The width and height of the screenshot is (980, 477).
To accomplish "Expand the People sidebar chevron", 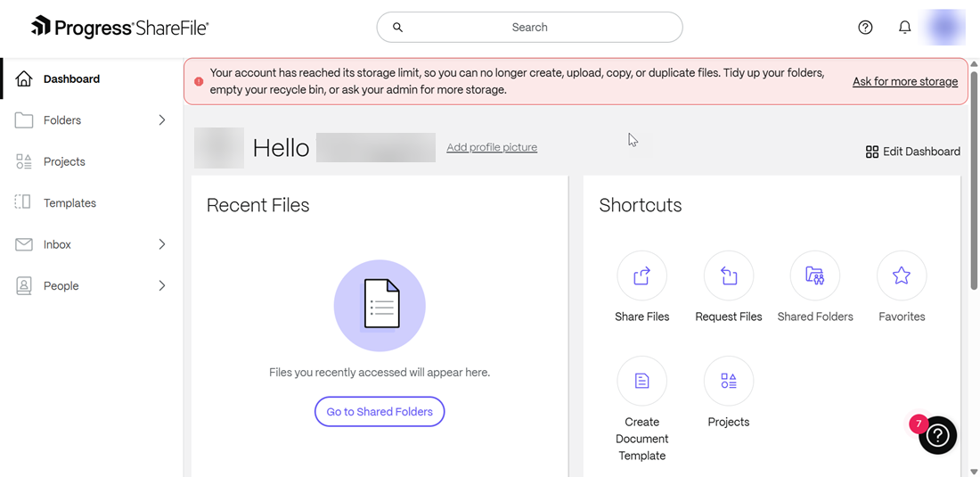I will (161, 286).
